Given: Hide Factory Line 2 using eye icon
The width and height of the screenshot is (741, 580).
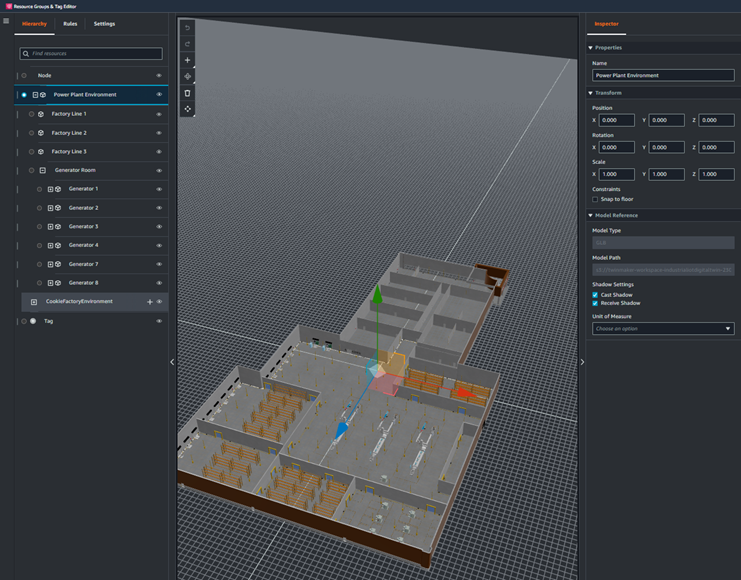Looking at the screenshot, I should pos(159,133).
